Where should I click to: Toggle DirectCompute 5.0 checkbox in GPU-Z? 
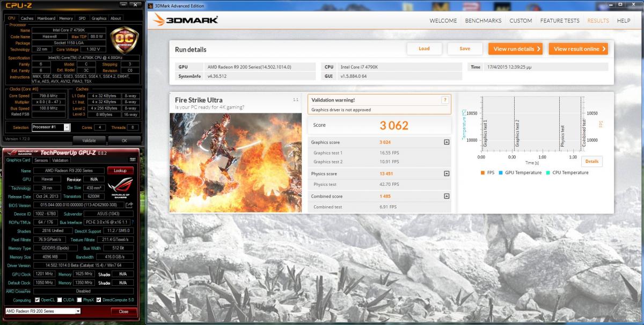coord(98,300)
